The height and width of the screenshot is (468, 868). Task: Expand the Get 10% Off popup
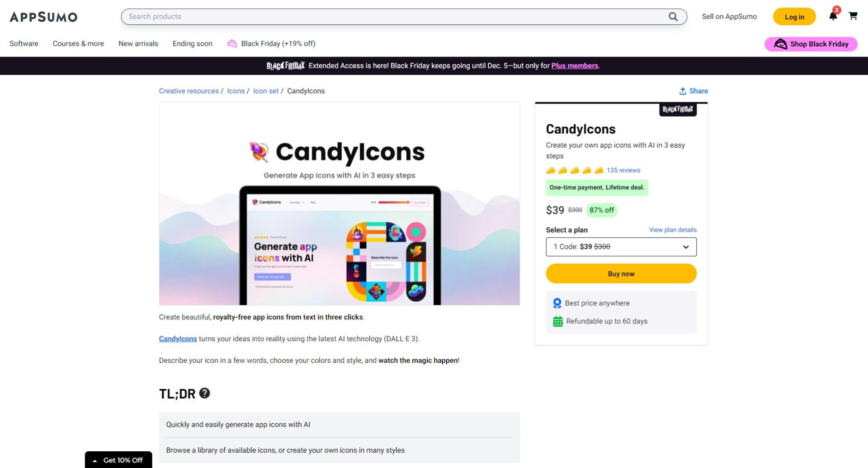pyautogui.click(x=118, y=460)
